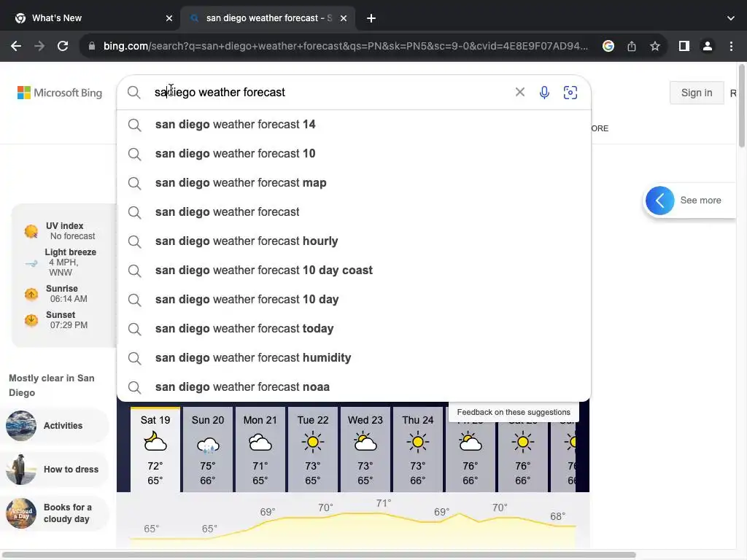The height and width of the screenshot is (560, 747).
Task: Click the Light breeze wind icon
Action: click(31, 262)
